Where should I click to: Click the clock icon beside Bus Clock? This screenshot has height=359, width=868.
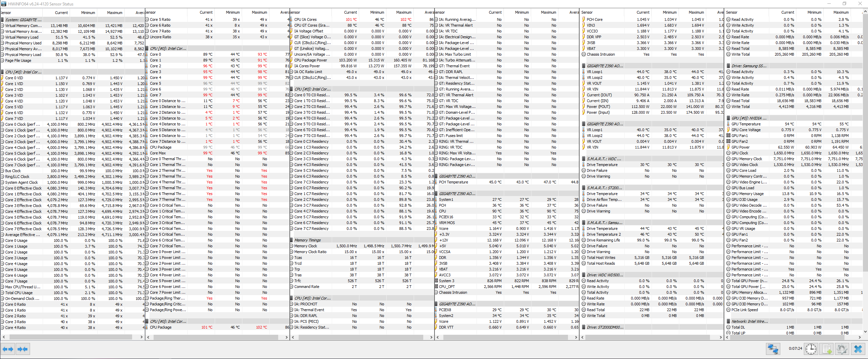click(2, 171)
